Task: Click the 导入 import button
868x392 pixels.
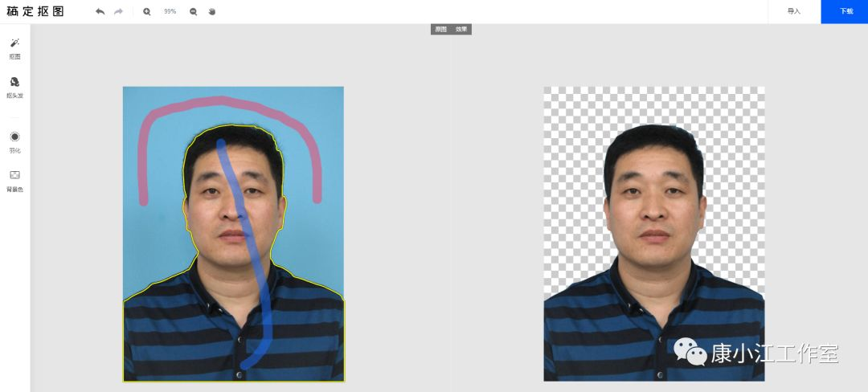Action: pyautogui.click(x=794, y=12)
